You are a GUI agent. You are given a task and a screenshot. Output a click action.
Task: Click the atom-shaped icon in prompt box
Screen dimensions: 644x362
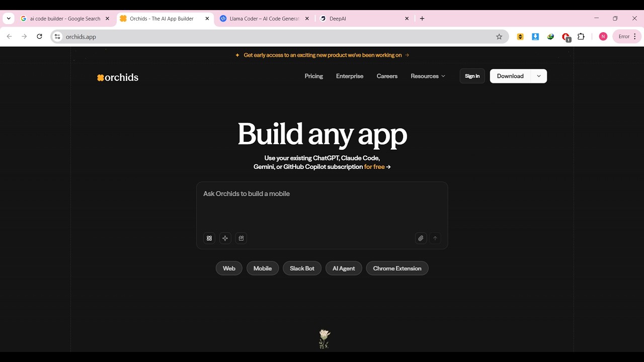pyautogui.click(x=209, y=238)
